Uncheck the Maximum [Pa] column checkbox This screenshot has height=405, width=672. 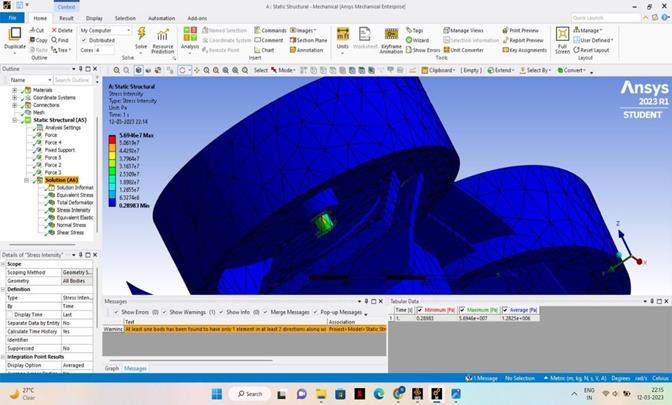(x=462, y=309)
